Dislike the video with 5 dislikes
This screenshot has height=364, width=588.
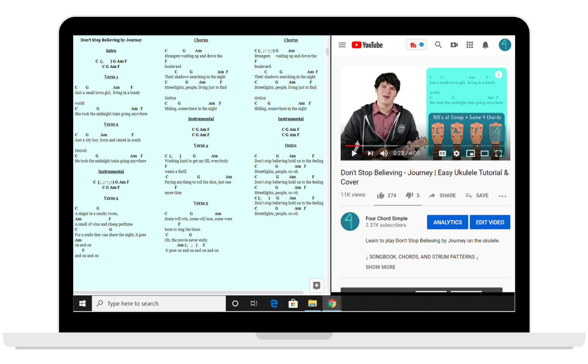point(413,196)
